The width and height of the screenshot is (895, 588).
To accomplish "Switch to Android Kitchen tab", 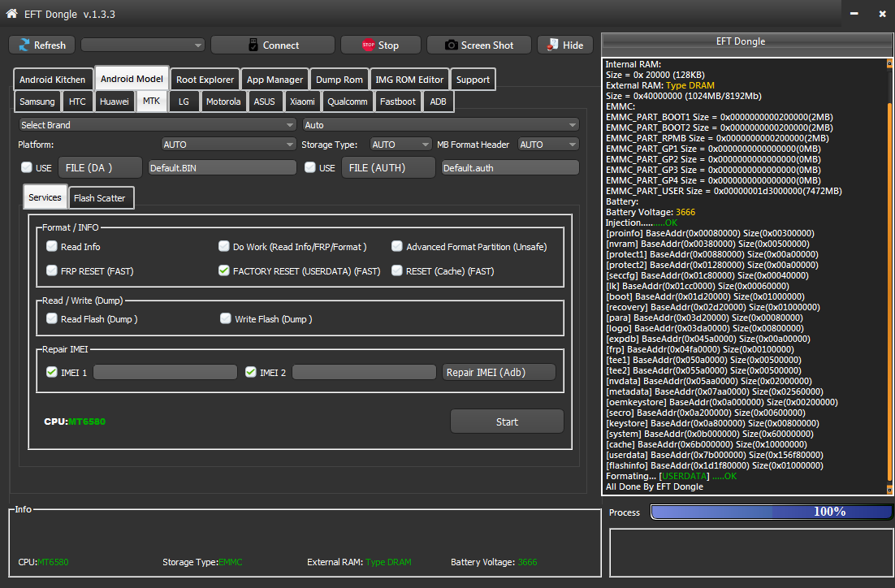I will [53, 80].
